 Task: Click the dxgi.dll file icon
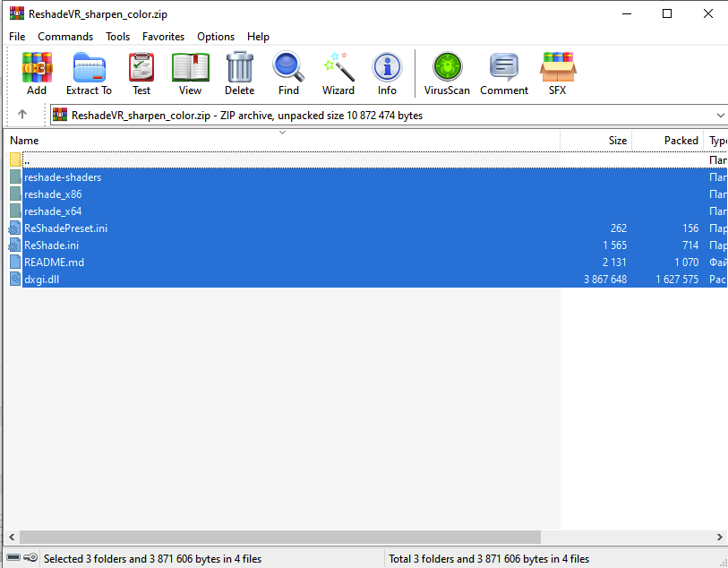(15, 280)
